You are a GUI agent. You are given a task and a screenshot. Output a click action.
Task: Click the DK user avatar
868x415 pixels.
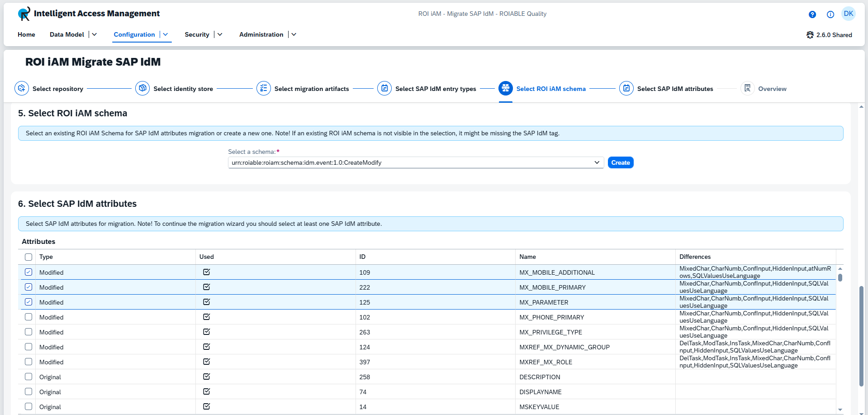click(x=849, y=13)
